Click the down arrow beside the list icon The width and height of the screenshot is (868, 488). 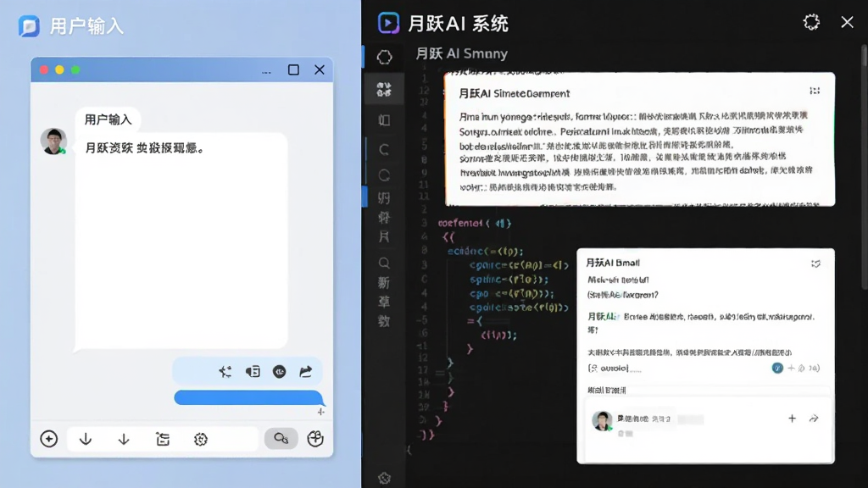pyautogui.click(x=124, y=440)
